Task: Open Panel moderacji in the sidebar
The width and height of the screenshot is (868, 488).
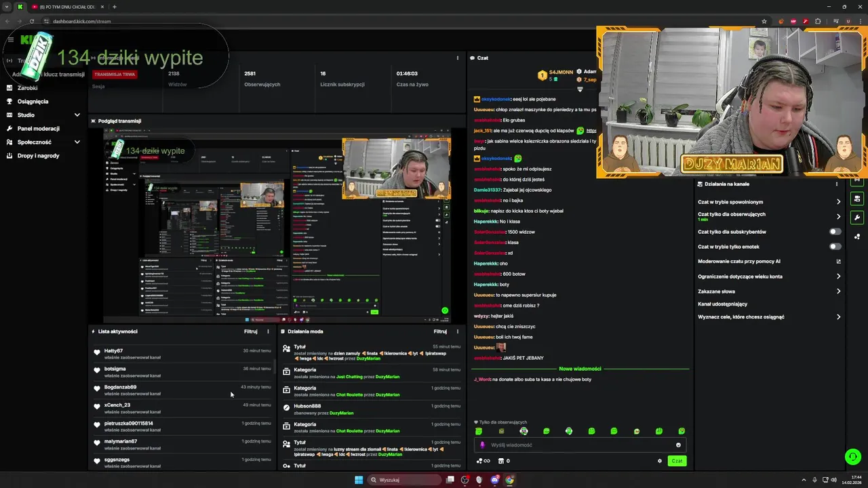Action: 39,128
